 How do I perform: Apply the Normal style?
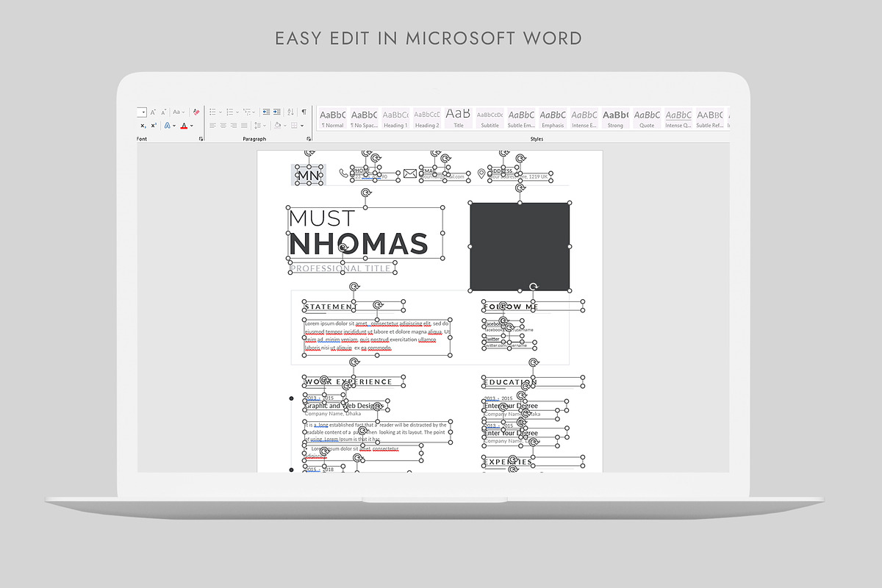332,118
